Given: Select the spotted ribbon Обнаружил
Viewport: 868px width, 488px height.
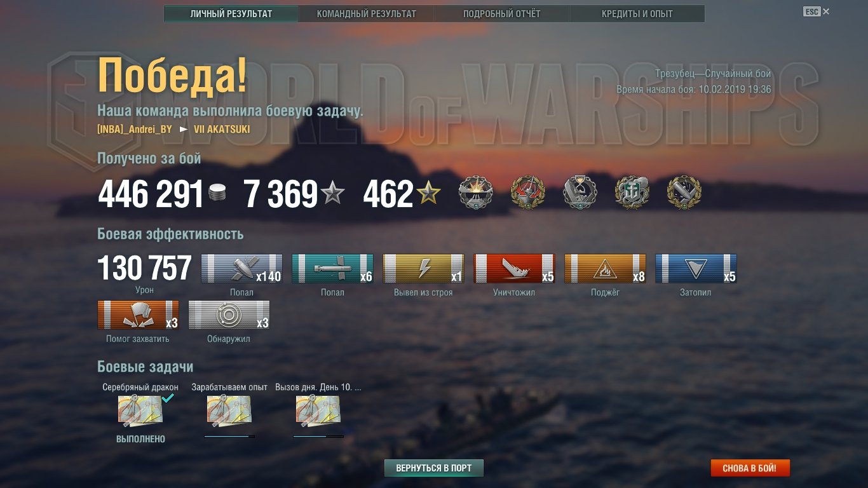Looking at the screenshot, I should click(229, 315).
